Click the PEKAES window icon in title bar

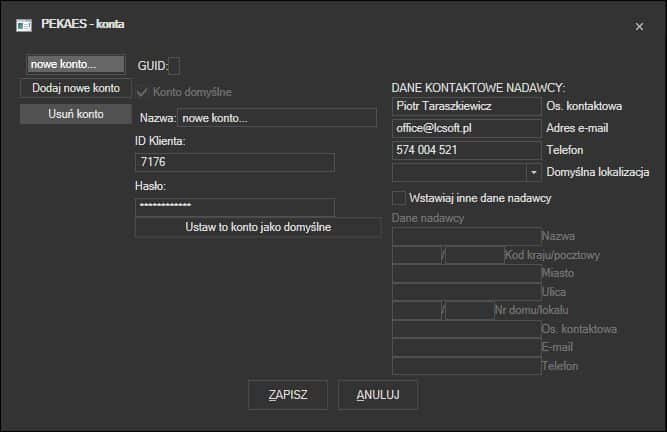[24, 26]
